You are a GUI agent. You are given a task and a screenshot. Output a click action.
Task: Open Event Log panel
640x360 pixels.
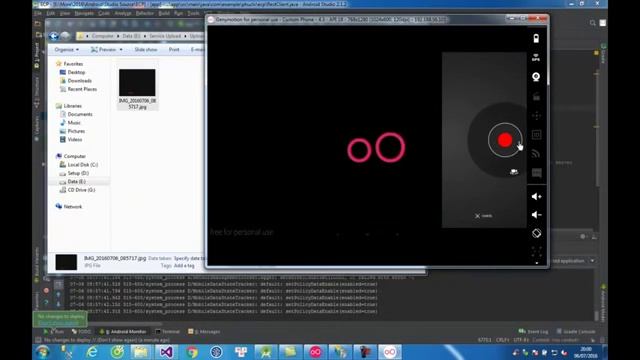533,332
